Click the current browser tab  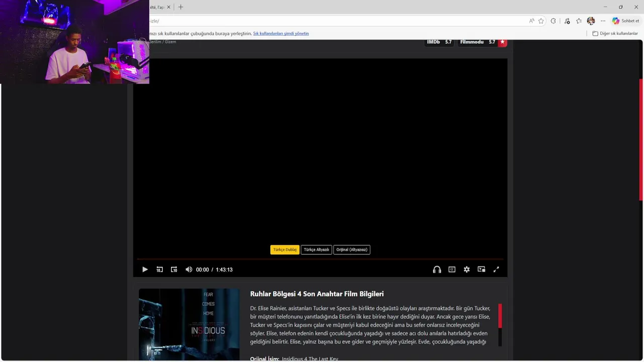[x=161, y=7]
